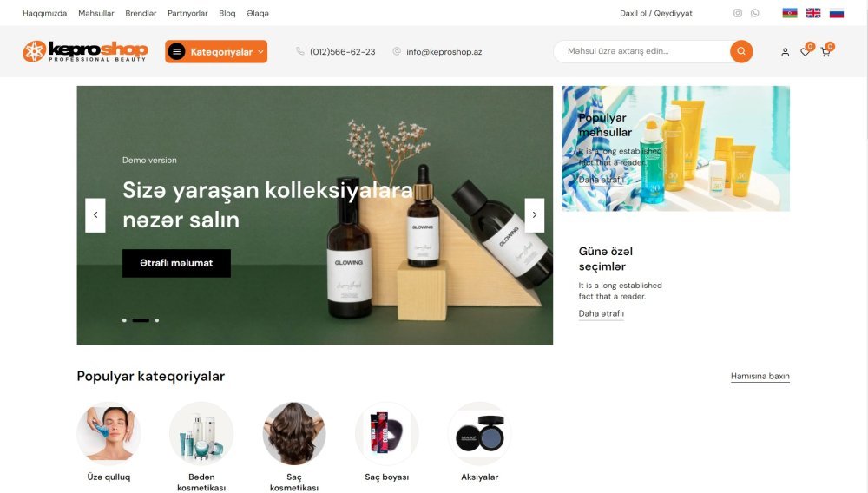Click the product search input field
This screenshot has width=868, height=493.
642,51
